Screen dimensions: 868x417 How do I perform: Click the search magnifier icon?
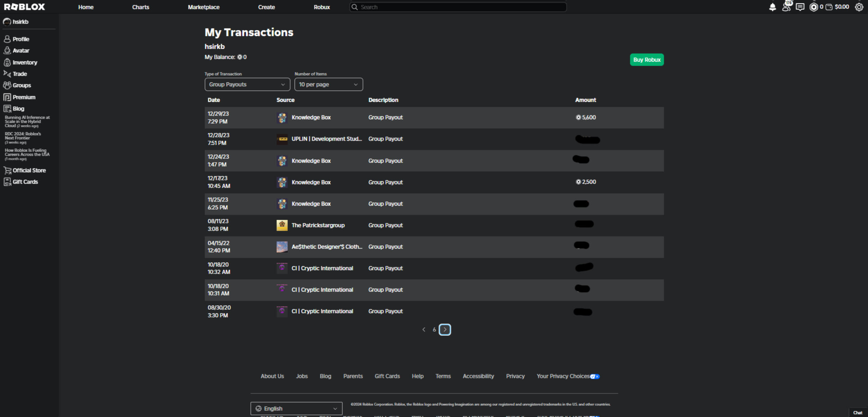[355, 7]
